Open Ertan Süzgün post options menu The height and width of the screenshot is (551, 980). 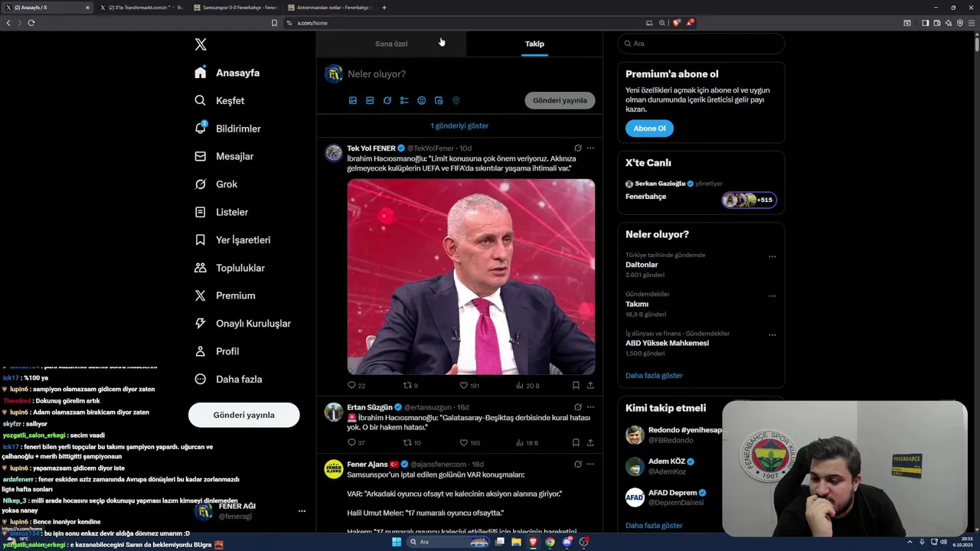pyautogui.click(x=590, y=407)
